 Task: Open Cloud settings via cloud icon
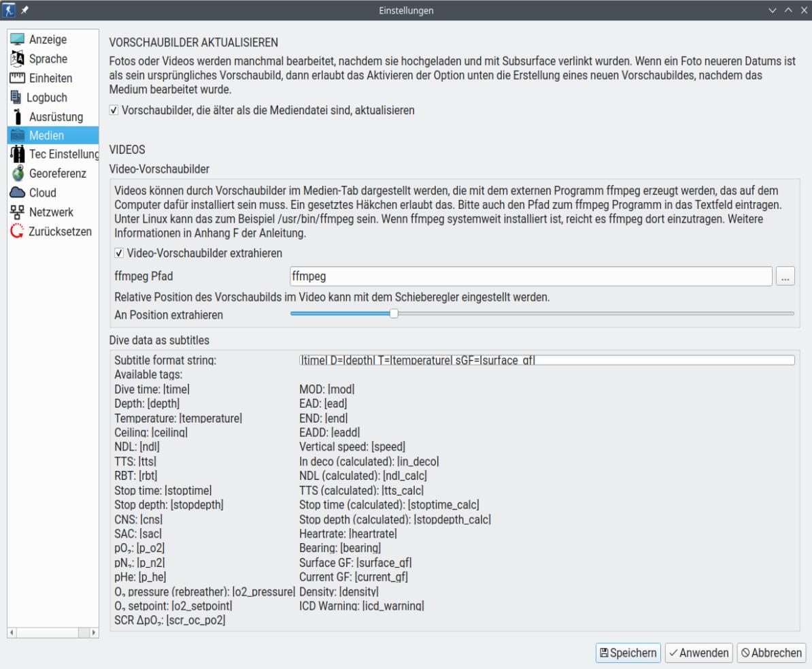pos(17,193)
